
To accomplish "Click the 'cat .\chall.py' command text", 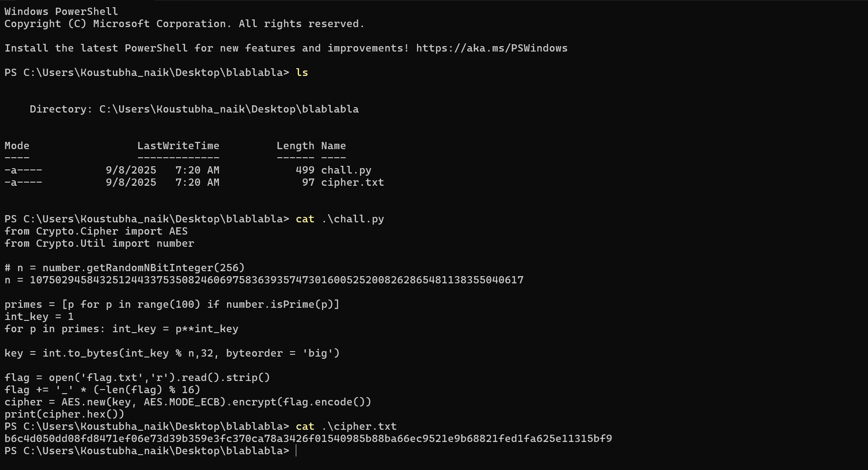I will coord(340,219).
